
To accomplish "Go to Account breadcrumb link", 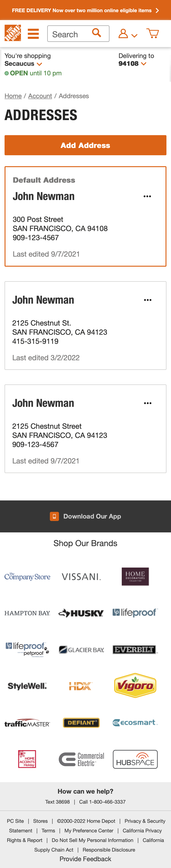I will [x=40, y=96].
